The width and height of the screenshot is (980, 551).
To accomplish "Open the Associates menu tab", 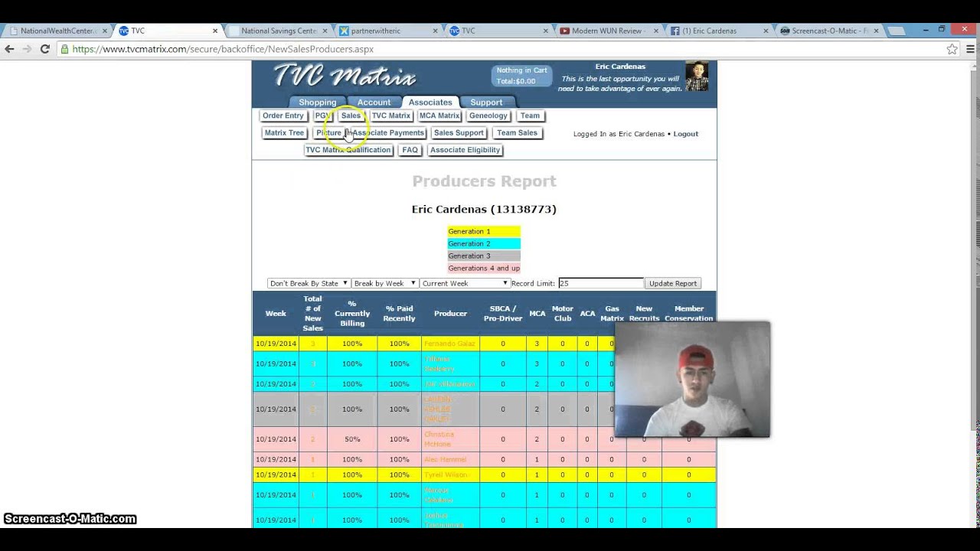I will click(430, 103).
